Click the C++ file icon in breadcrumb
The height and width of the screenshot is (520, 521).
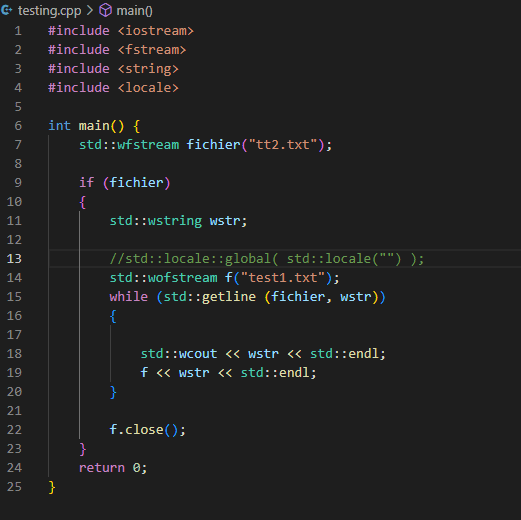pos(7,10)
